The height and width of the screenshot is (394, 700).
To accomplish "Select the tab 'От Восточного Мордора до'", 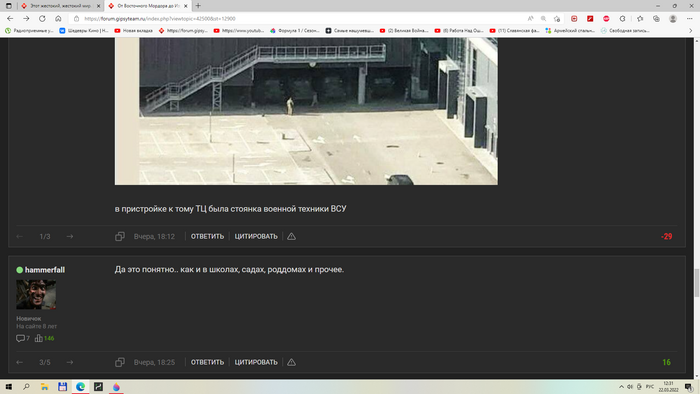I will point(148,6).
